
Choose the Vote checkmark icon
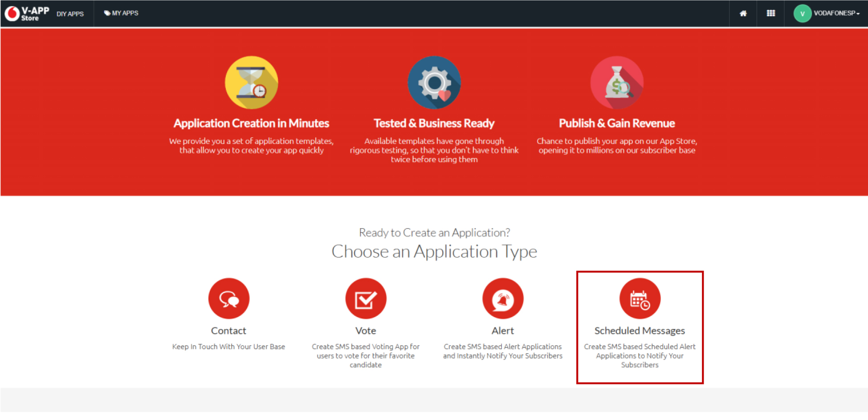coord(365,298)
